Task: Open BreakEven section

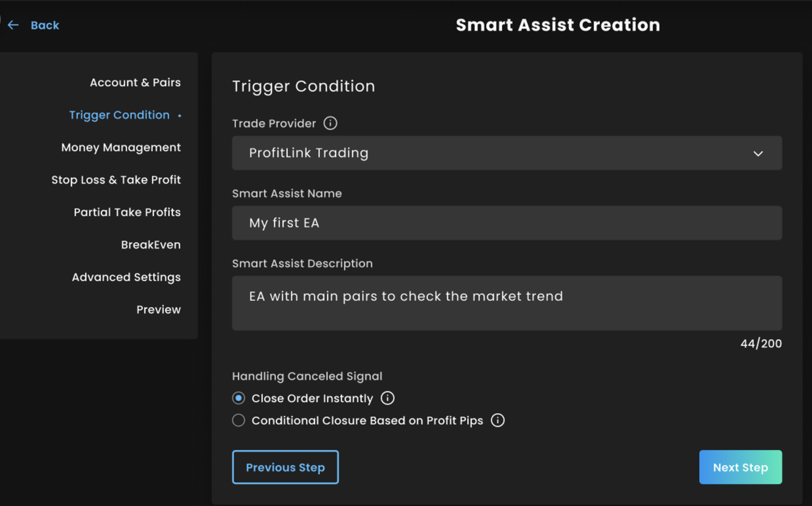Action: click(151, 245)
